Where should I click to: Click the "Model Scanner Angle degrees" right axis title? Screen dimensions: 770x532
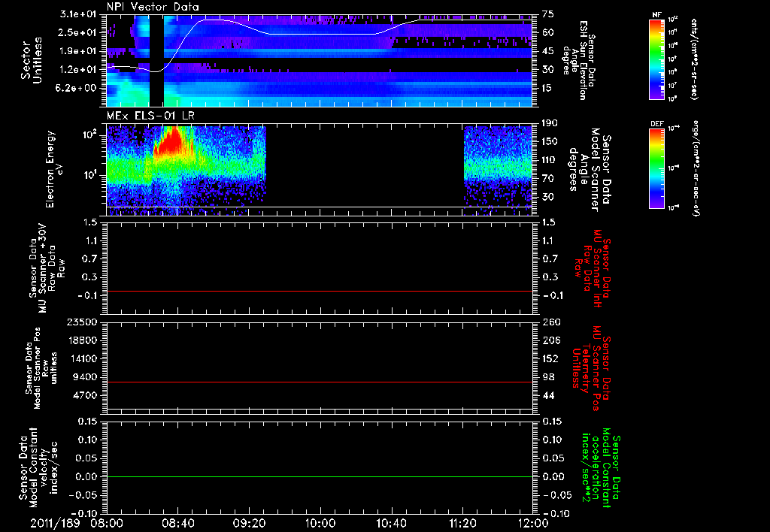pyautogui.click(x=590, y=169)
